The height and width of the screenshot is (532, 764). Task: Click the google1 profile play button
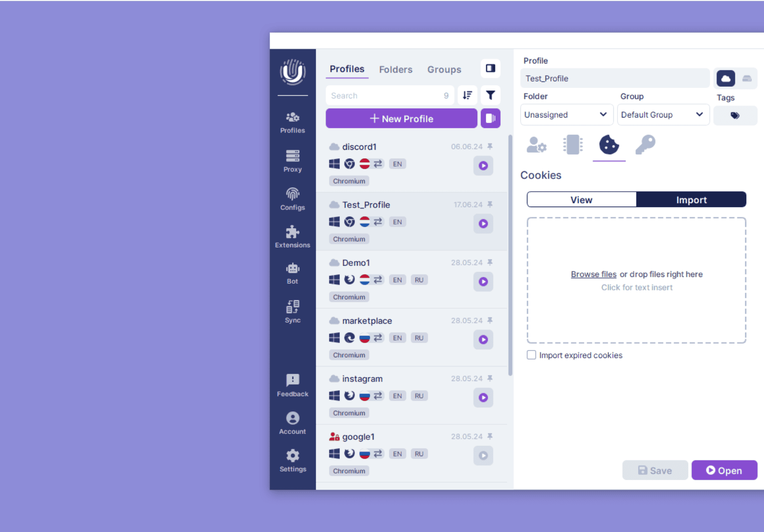pyautogui.click(x=483, y=455)
